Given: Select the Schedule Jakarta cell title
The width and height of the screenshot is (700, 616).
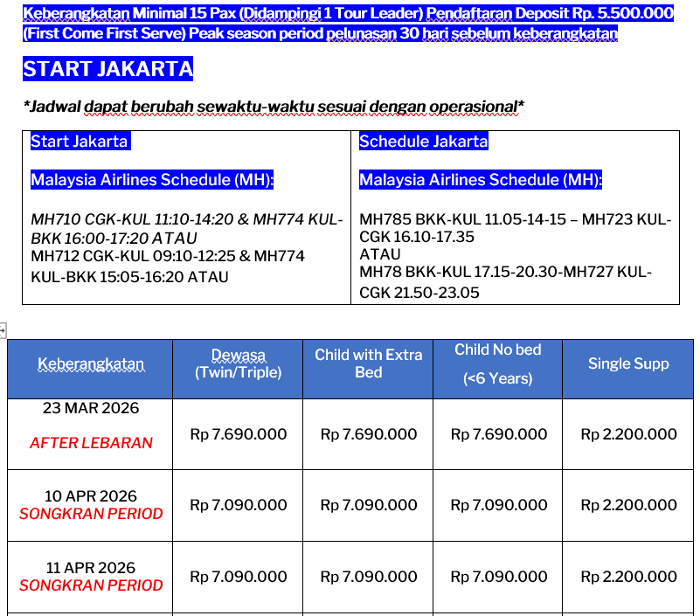Looking at the screenshot, I should point(423,142).
